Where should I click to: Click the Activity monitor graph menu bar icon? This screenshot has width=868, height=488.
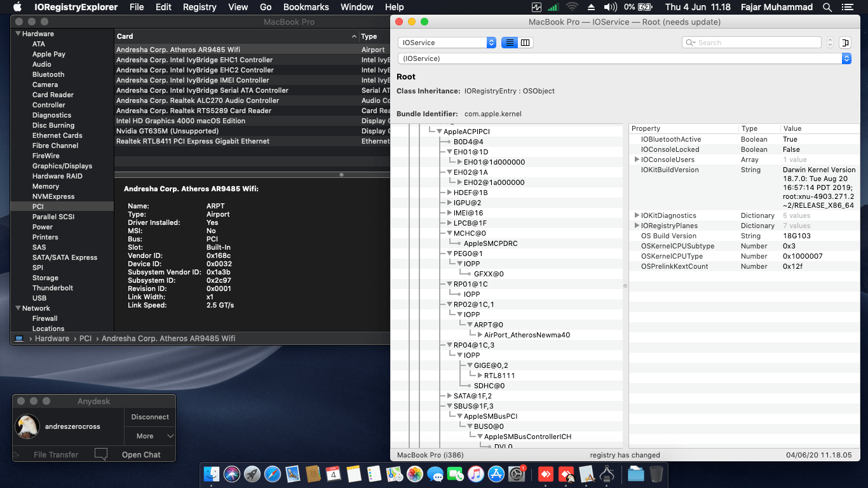pyautogui.click(x=537, y=7)
